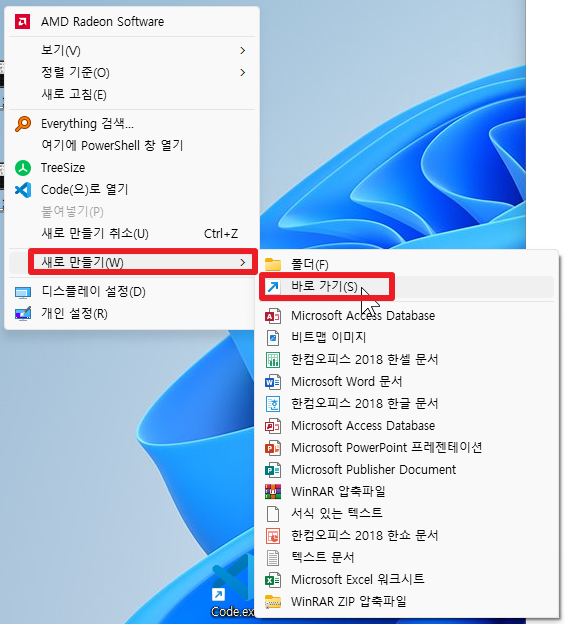Click the second Access Database icon below 한글 문서
Image resolution: width=565 pixels, height=624 pixels.
tap(273, 426)
